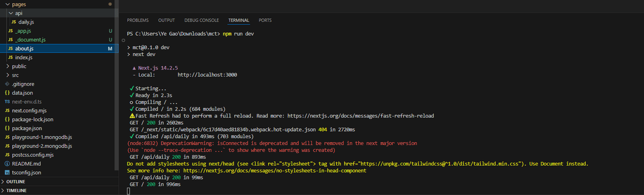Click the 'npm run dev' command text
Screen dimensions: 644x195
[x=238, y=34]
